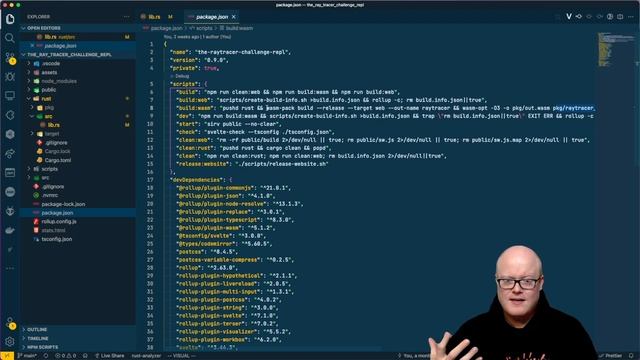This screenshot has width=640, height=360.
Task: Open errors and warnings count in status bar
Action: point(66,356)
